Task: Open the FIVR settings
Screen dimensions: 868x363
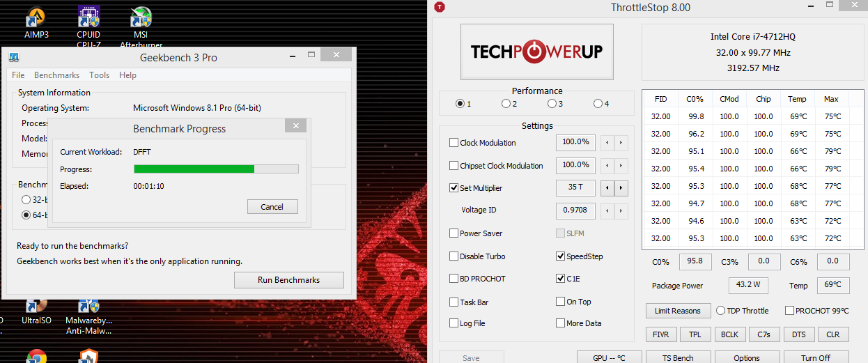Action: point(661,334)
